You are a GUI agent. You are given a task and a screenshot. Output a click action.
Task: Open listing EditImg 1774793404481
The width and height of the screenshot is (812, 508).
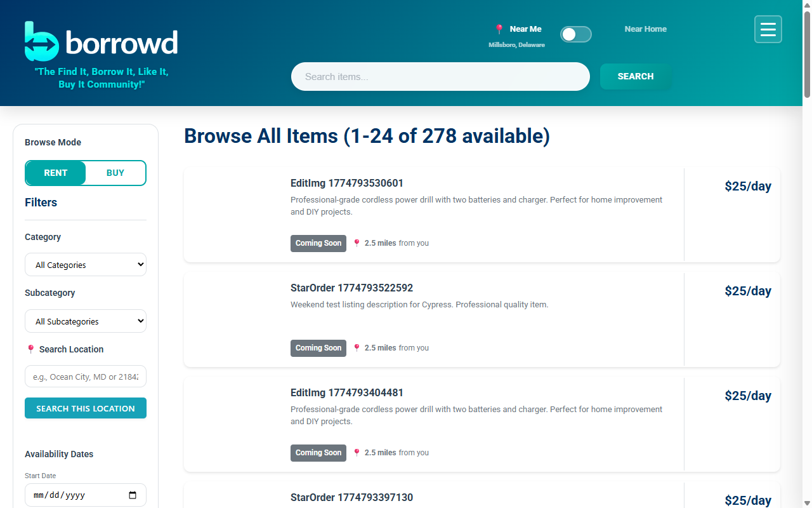click(x=346, y=393)
